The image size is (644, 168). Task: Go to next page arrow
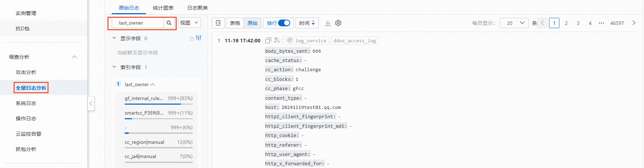pyautogui.click(x=634, y=23)
